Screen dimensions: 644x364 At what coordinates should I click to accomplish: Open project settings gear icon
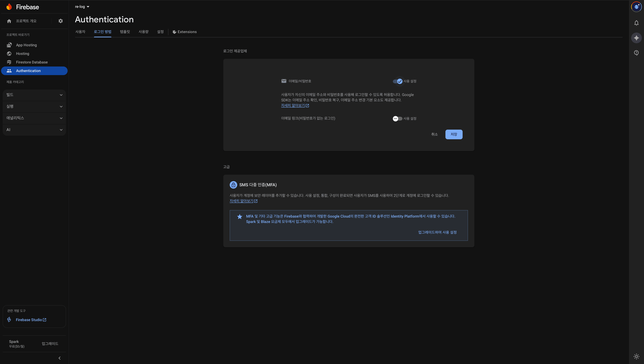click(60, 21)
